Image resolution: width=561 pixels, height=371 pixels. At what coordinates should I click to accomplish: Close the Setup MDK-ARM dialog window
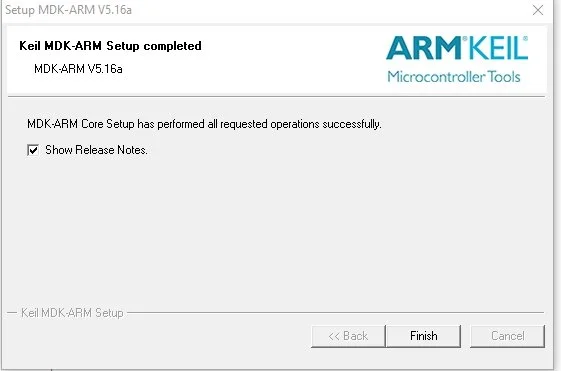[x=538, y=10]
